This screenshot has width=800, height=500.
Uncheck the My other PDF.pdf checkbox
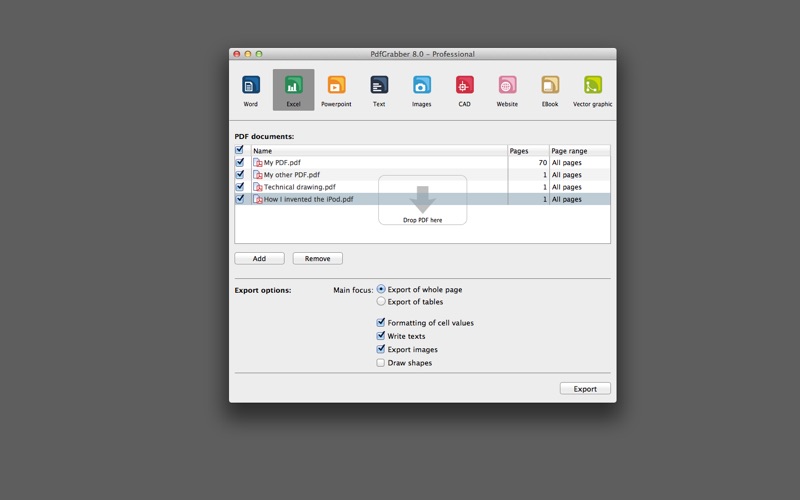(239, 174)
